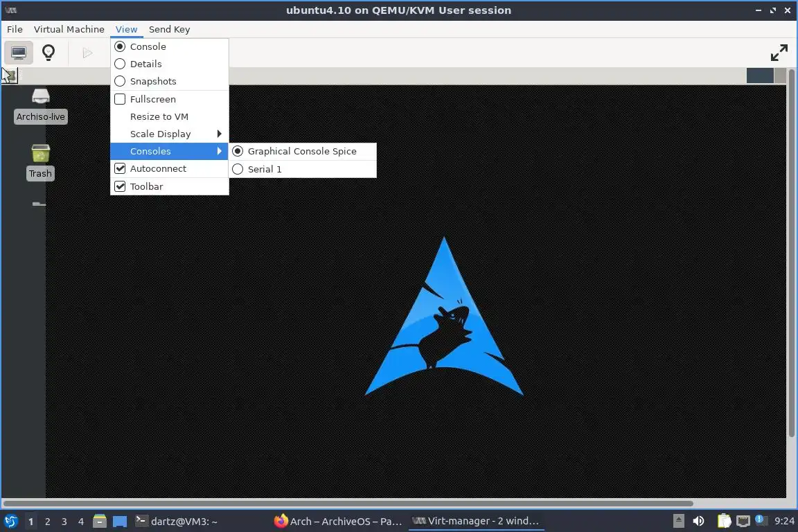Open the Lubuntu start menu icon

click(10, 522)
